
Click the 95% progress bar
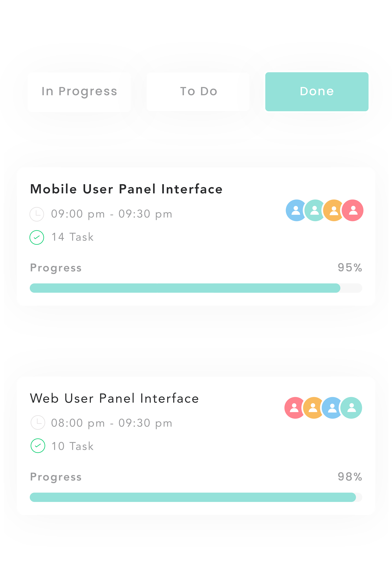click(196, 288)
